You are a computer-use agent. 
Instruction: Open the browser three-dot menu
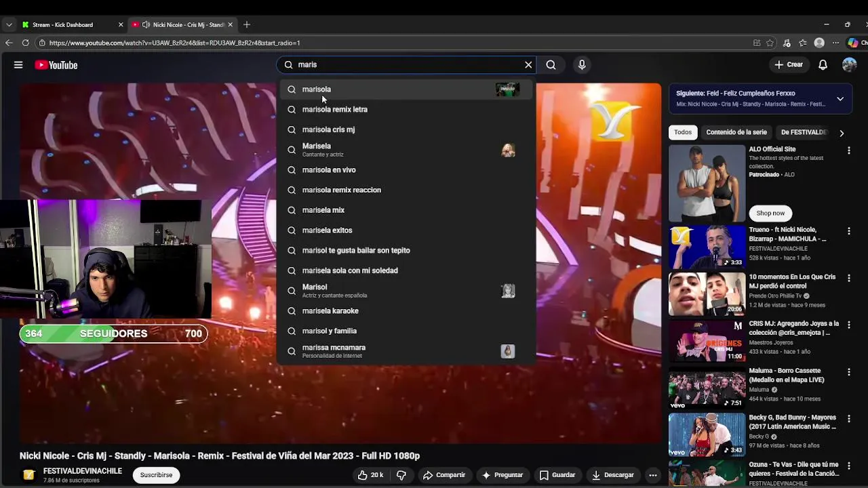(x=835, y=43)
